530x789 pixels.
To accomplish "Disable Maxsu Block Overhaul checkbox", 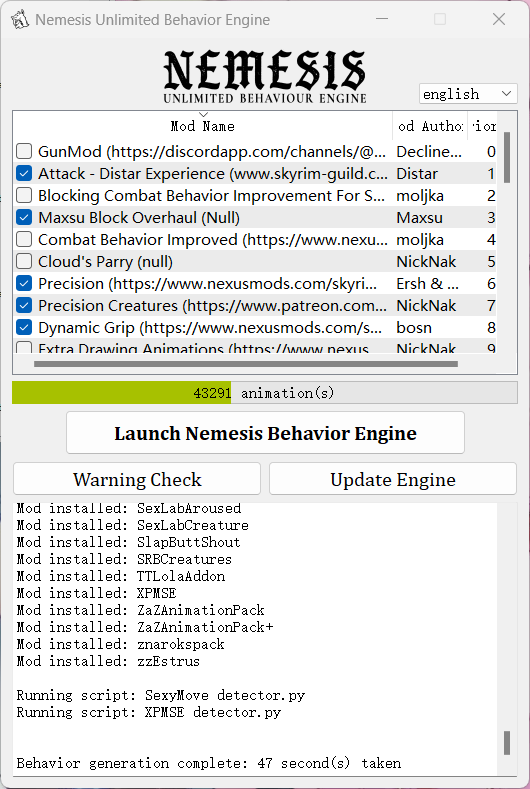I will [x=24, y=217].
